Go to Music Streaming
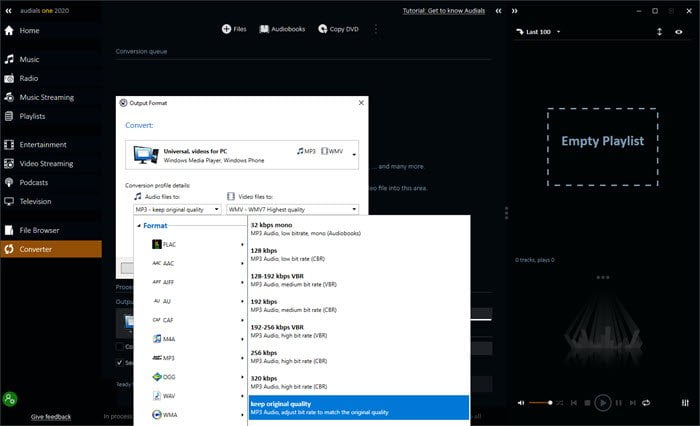 pyautogui.click(x=51, y=97)
